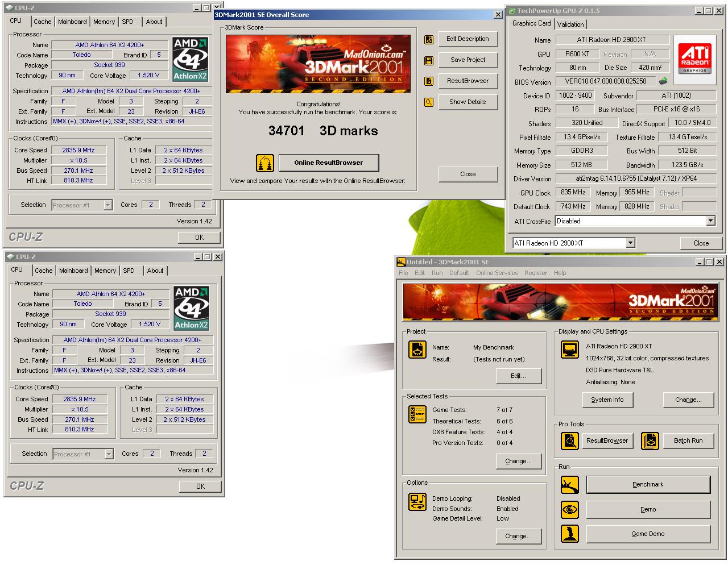The height and width of the screenshot is (582, 728).
Task: Click the Driver Version field in GPU-Z
Action: point(636,179)
